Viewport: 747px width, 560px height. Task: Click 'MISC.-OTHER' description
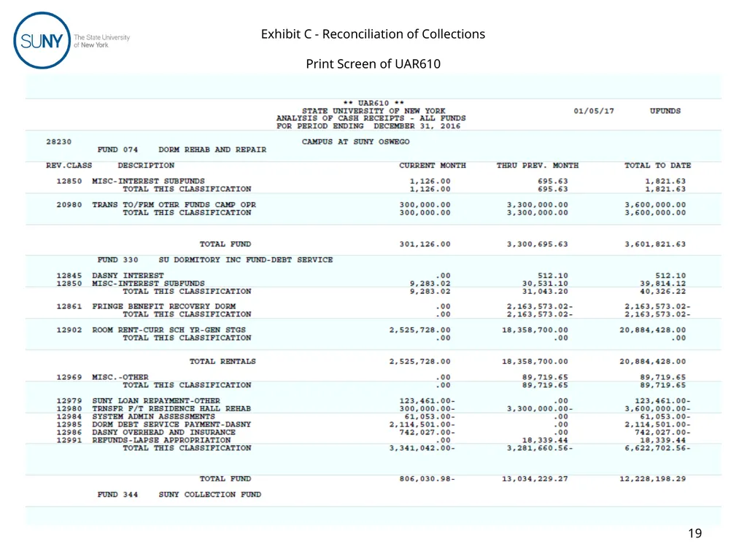point(120,377)
